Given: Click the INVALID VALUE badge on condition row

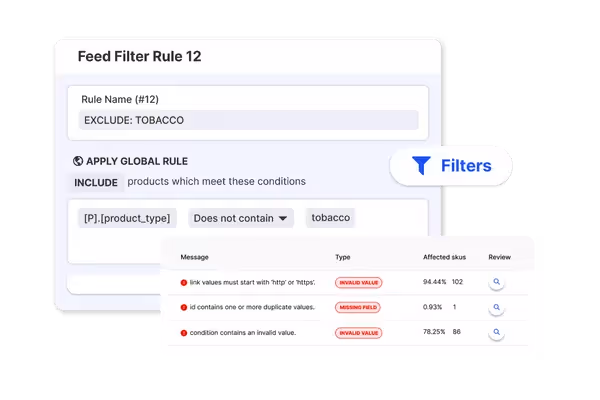Looking at the screenshot, I should (359, 333).
